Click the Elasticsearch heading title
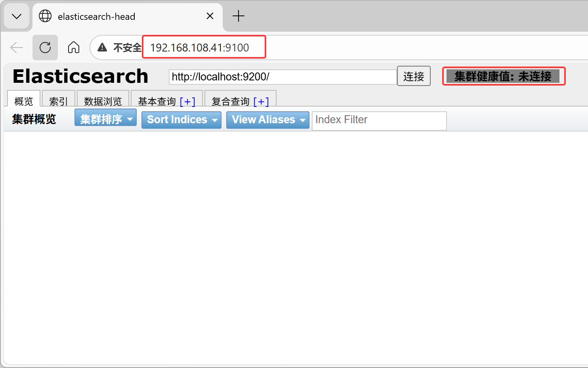The height and width of the screenshot is (368, 588). [80, 76]
